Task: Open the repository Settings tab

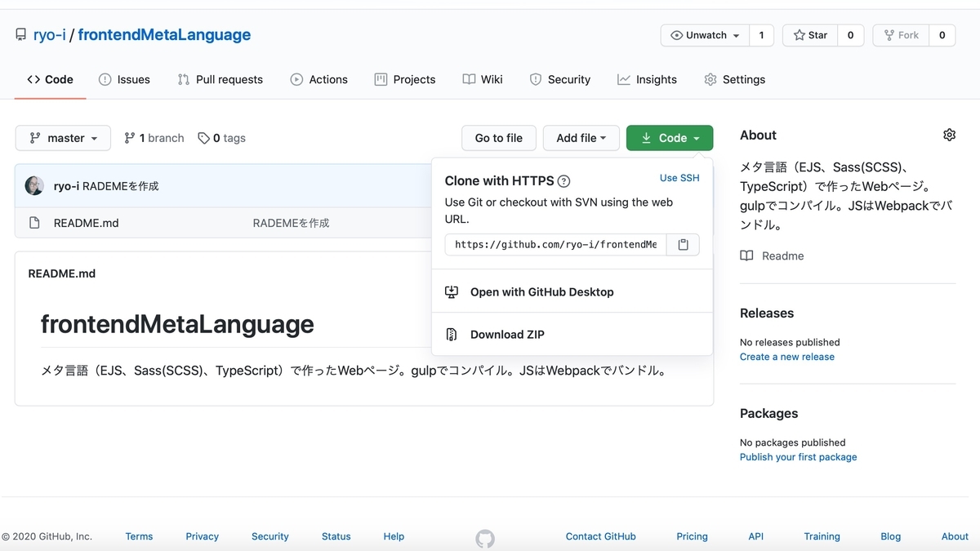Action: (734, 79)
